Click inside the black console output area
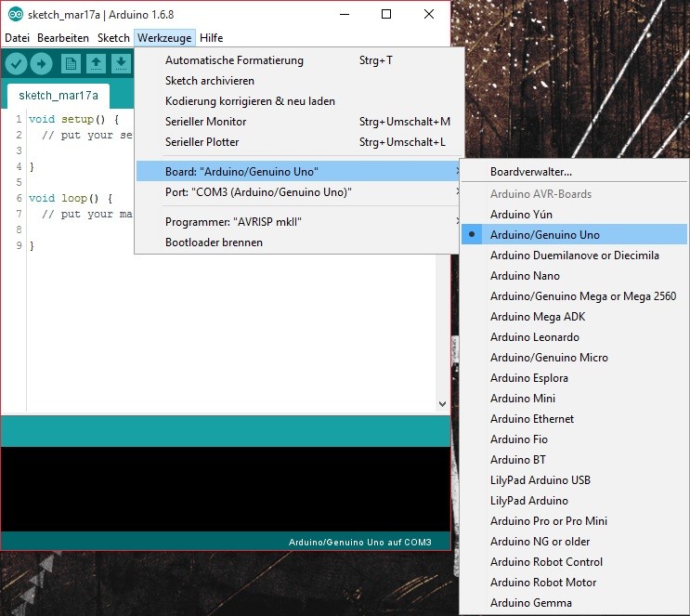This screenshot has height=616, width=690. click(226, 489)
